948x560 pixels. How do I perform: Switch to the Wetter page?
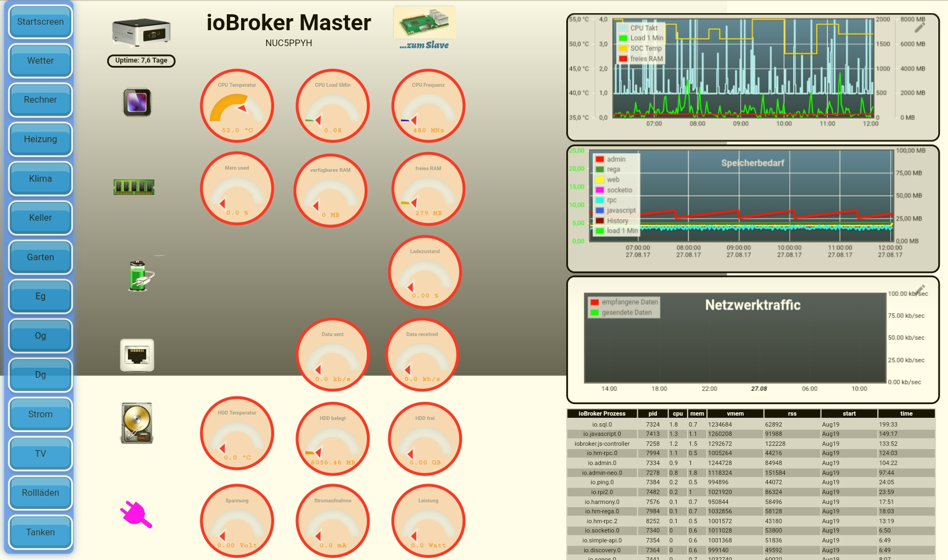point(41,61)
